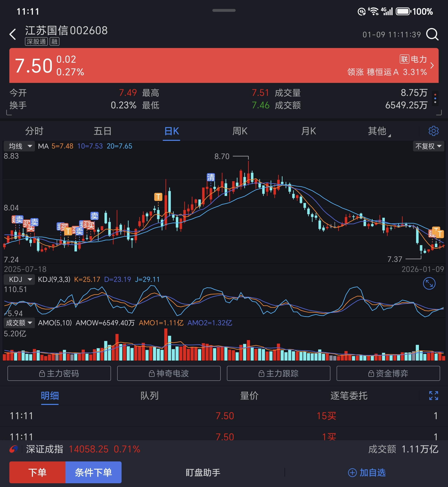Expand the KDJ indicator chart fullscreen icon

(429, 283)
